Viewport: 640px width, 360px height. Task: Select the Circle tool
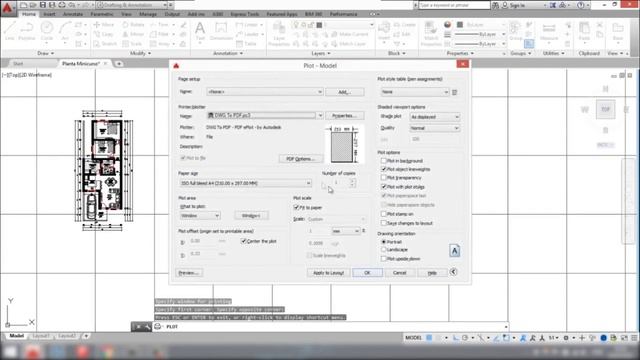[47, 31]
